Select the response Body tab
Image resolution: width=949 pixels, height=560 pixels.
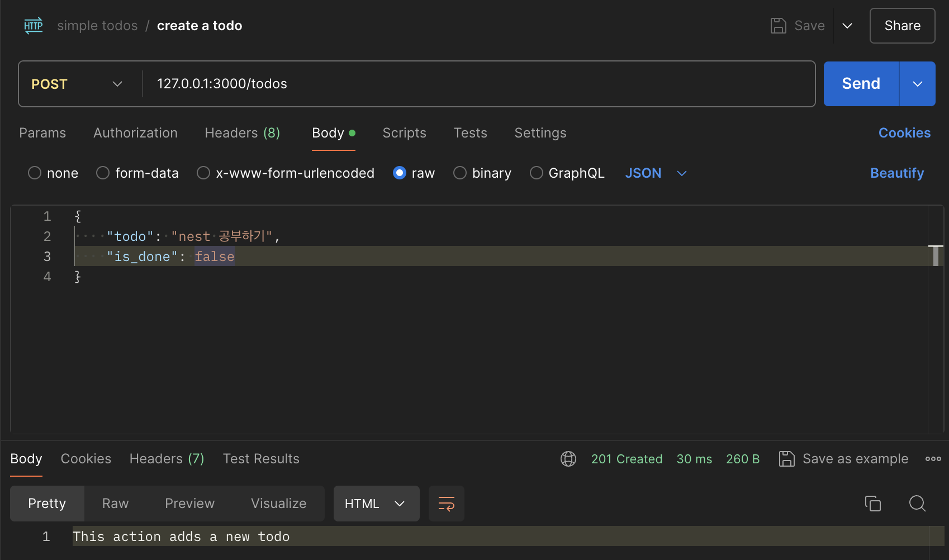point(26,459)
